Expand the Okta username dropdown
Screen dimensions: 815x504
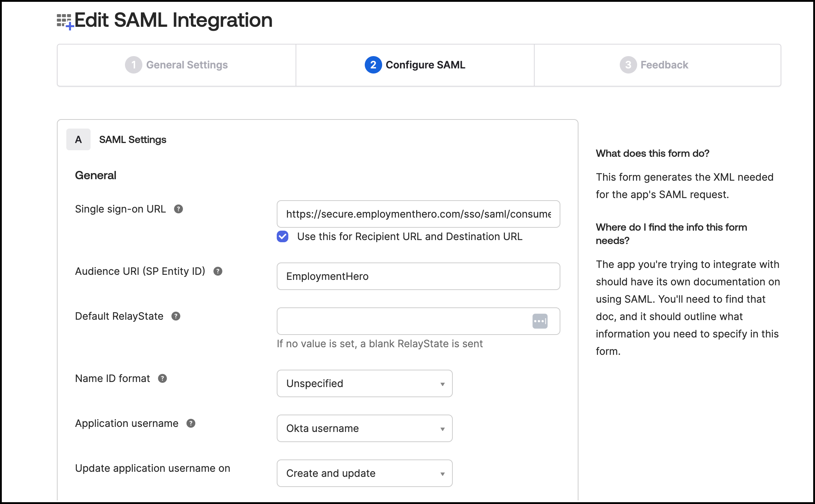[x=364, y=428]
